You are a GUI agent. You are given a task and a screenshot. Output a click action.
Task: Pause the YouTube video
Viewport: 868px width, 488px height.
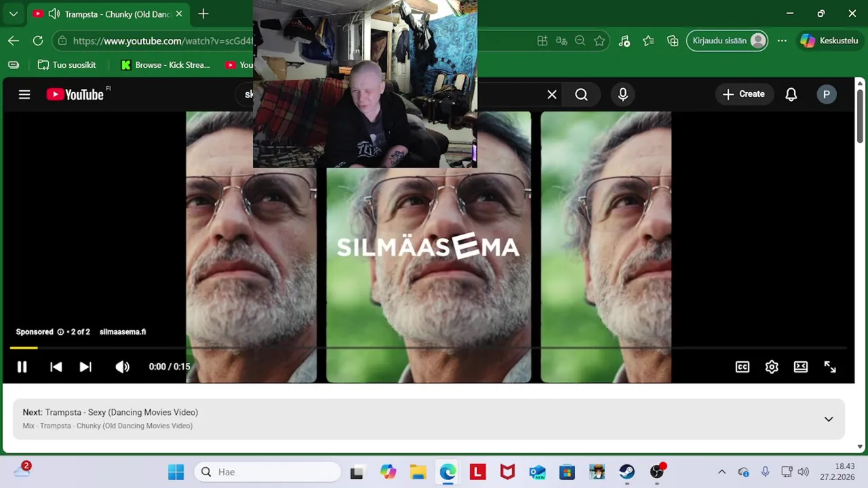(x=22, y=367)
